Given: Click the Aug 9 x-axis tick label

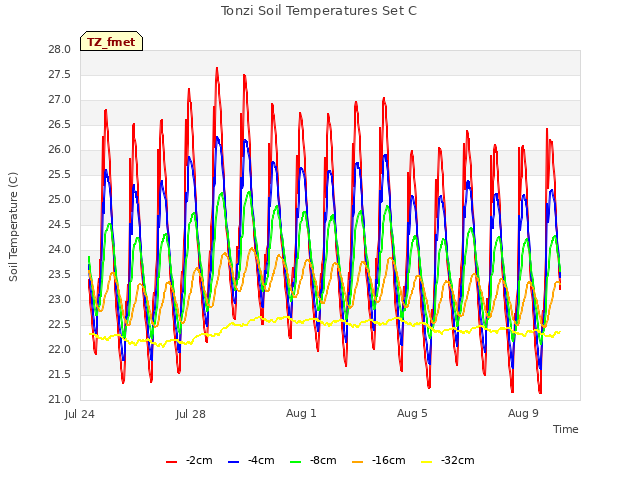Looking at the screenshot, I should point(523,413).
